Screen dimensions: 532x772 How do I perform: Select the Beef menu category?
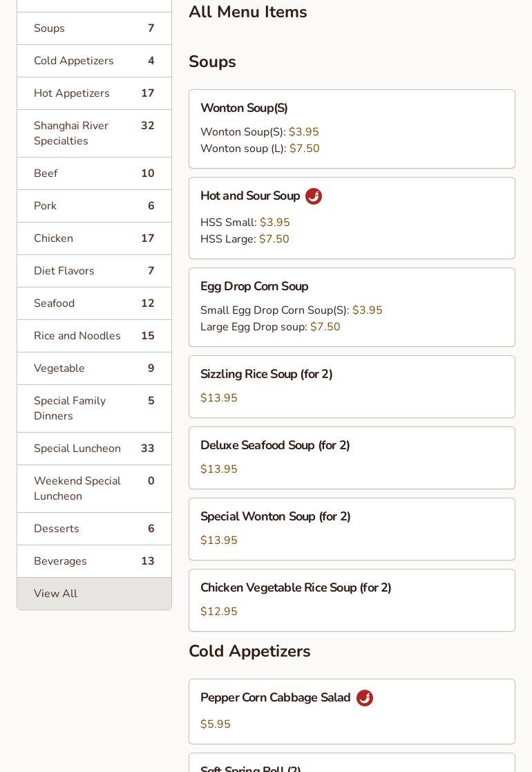94,173
